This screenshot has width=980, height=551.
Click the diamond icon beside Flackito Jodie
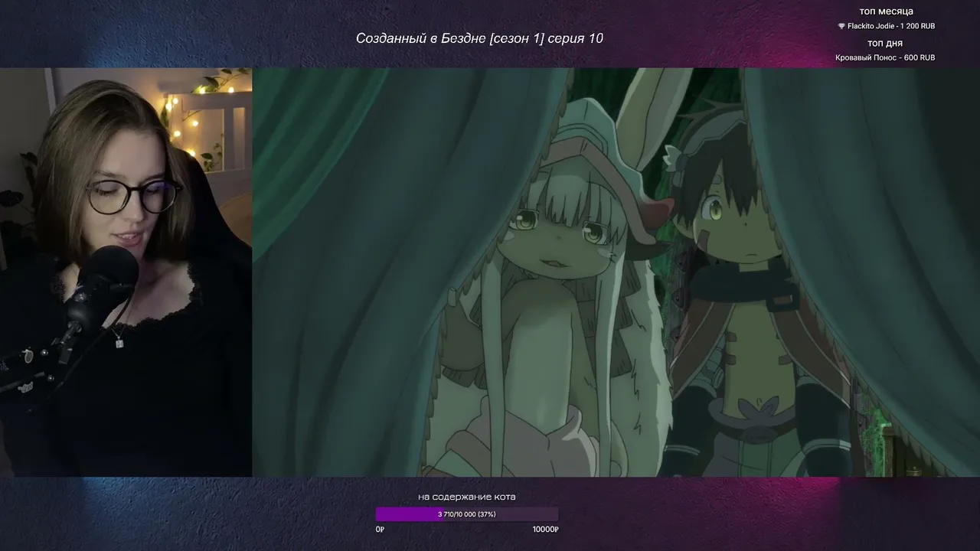(x=841, y=26)
